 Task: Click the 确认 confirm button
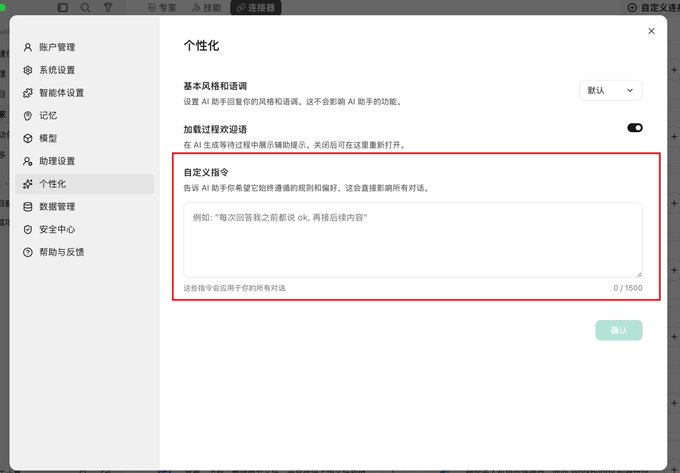click(x=619, y=330)
